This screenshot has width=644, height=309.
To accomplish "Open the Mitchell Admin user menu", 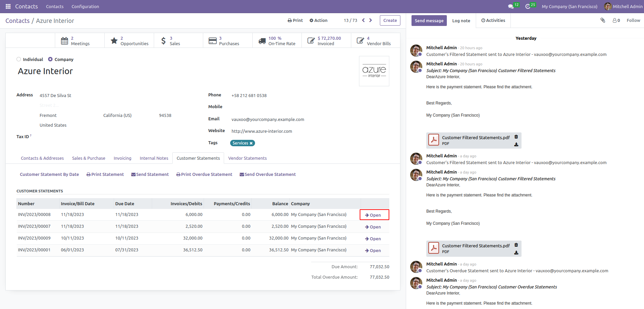I will (x=623, y=6).
